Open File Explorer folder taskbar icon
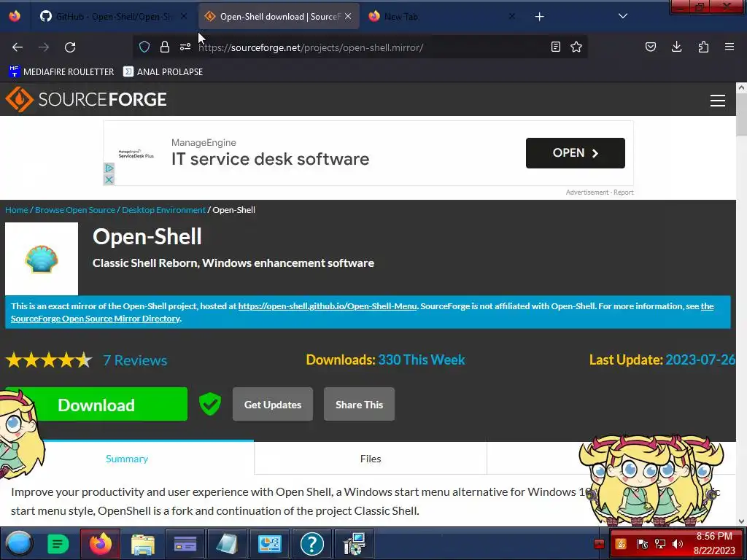This screenshot has height=560, width=747. click(142, 544)
